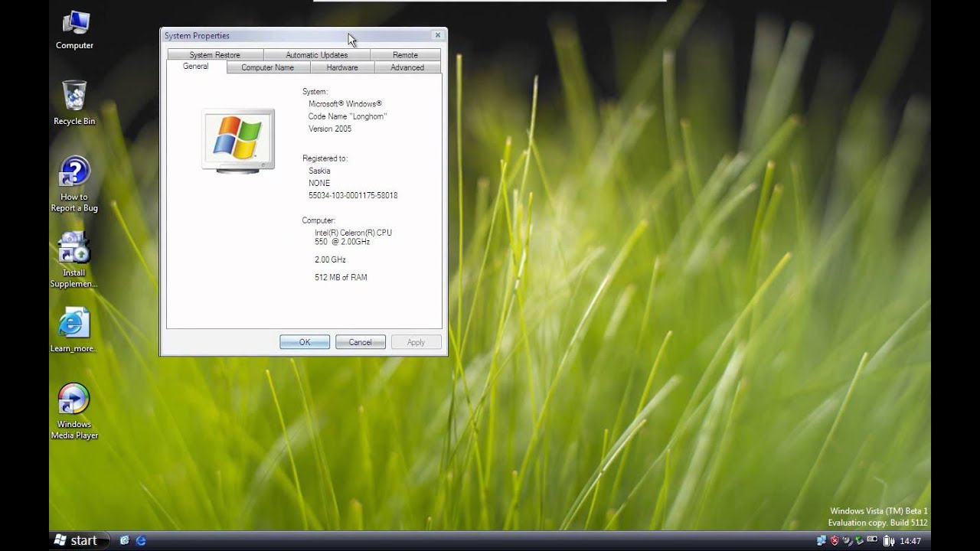Image resolution: width=980 pixels, height=551 pixels.
Task: Click the Windows logo monitor image
Action: point(238,140)
